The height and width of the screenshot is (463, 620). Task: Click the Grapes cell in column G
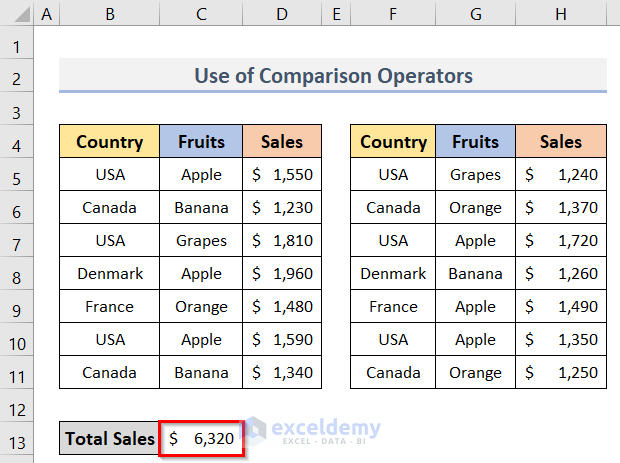(x=475, y=174)
